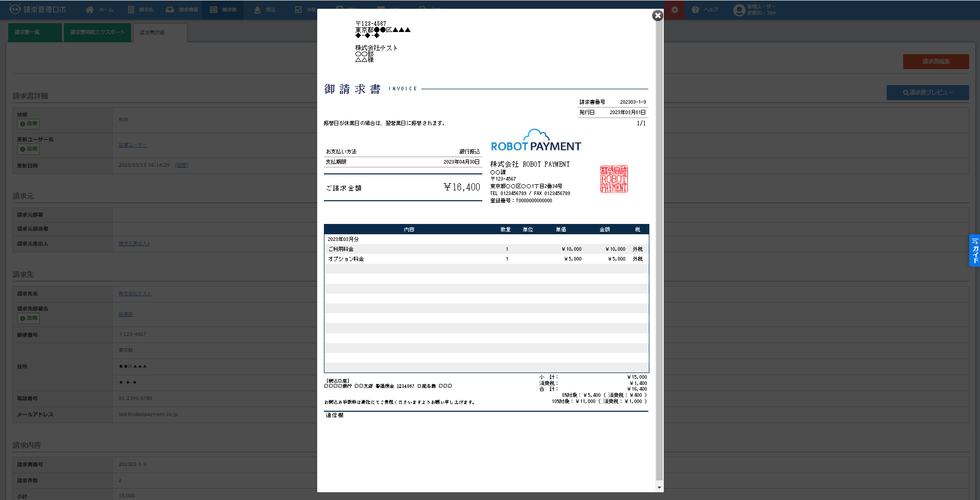The height and width of the screenshot is (500, 980).
Task: Click the issue date 2023年03月01日
Action: [628, 112]
